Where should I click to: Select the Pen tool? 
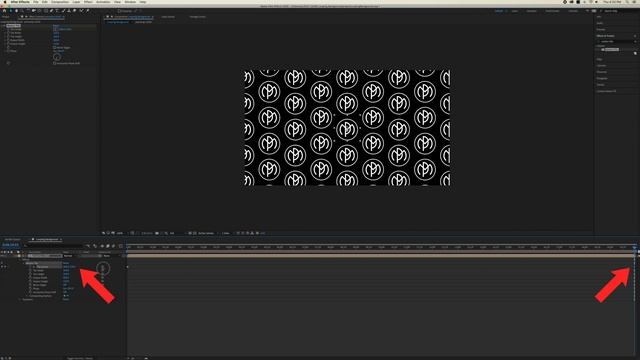(x=51, y=11)
